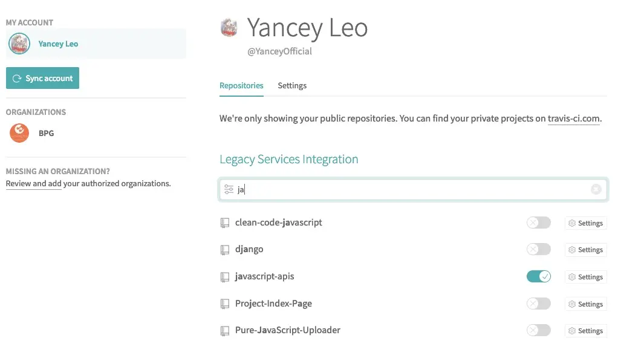Viewport: 618px width, 364px height.
Task: Switch to the Repositories tab
Action: (241, 86)
